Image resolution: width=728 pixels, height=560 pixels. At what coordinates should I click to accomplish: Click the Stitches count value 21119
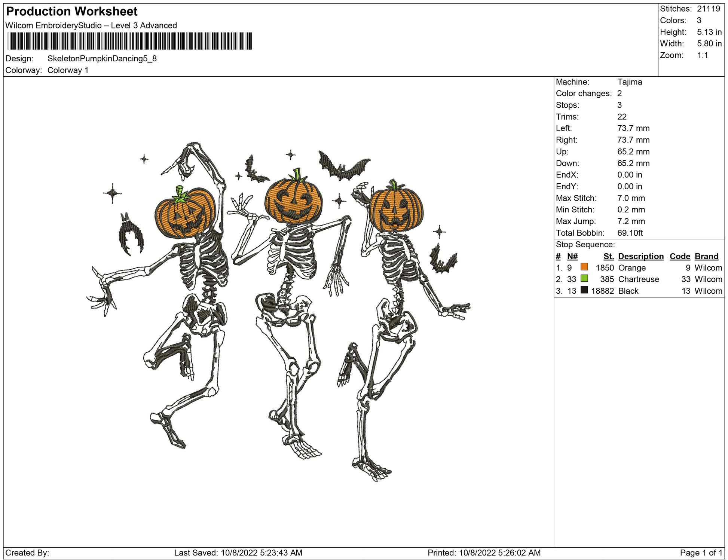(708, 9)
